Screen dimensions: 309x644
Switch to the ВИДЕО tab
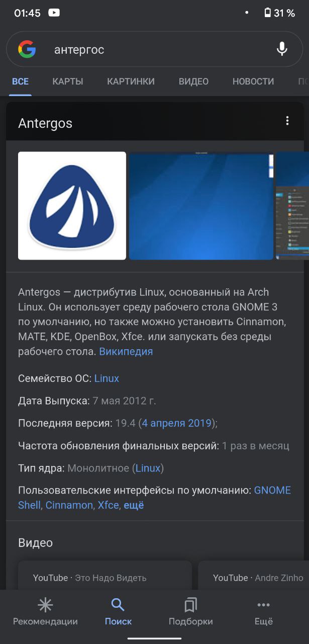click(193, 82)
